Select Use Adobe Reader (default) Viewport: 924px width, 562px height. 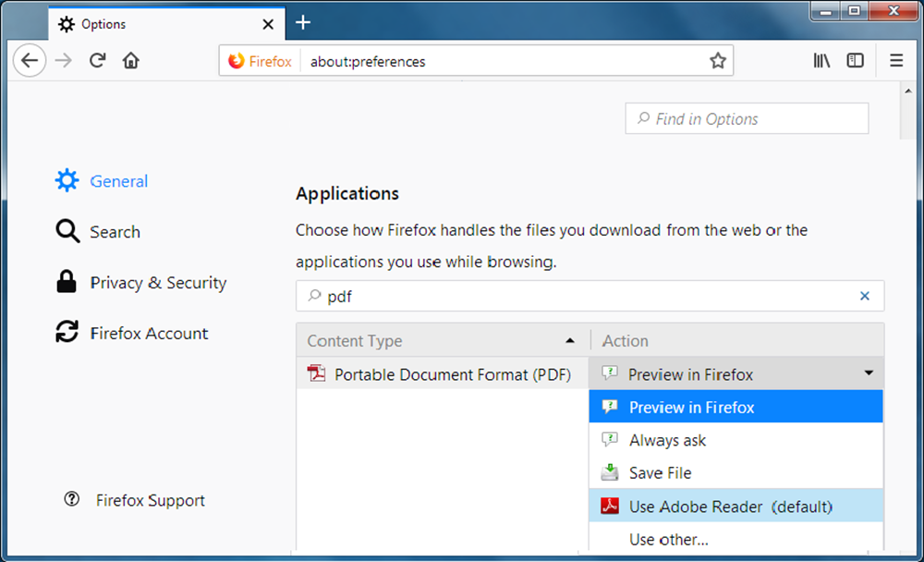pyautogui.click(x=730, y=507)
